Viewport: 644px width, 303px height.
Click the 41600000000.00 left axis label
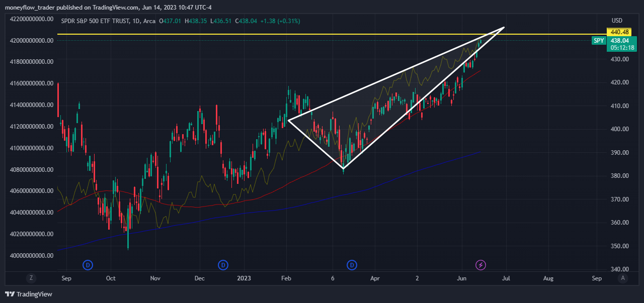pos(32,83)
